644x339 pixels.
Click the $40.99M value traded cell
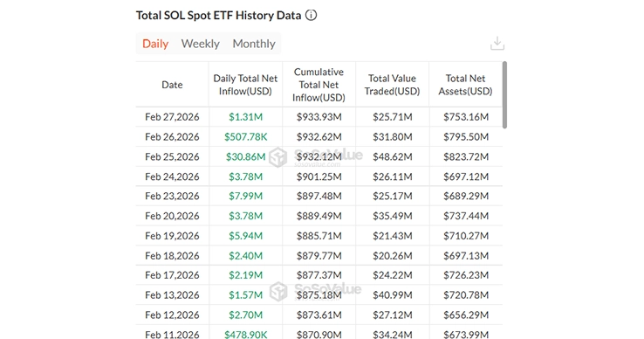392,295
